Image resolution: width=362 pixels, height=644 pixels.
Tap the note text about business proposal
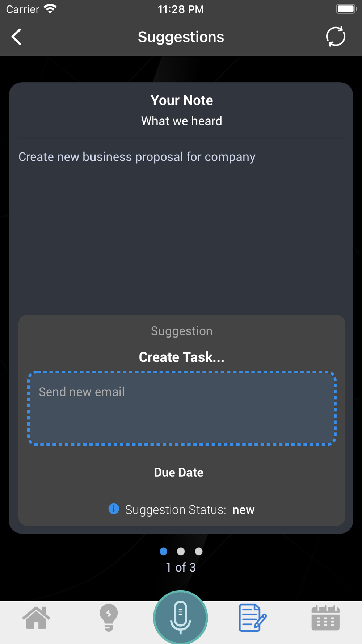pyautogui.click(x=137, y=157)
